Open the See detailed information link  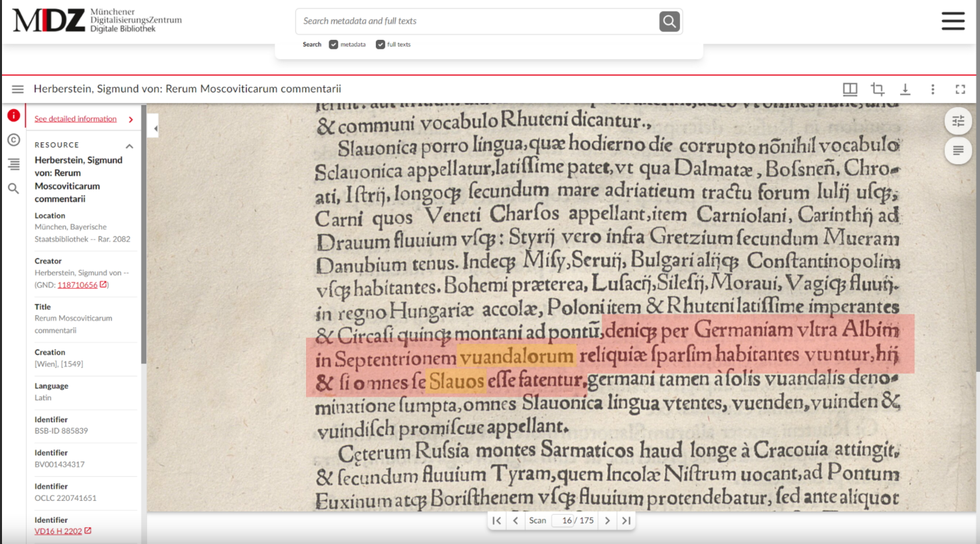(75, 119)
